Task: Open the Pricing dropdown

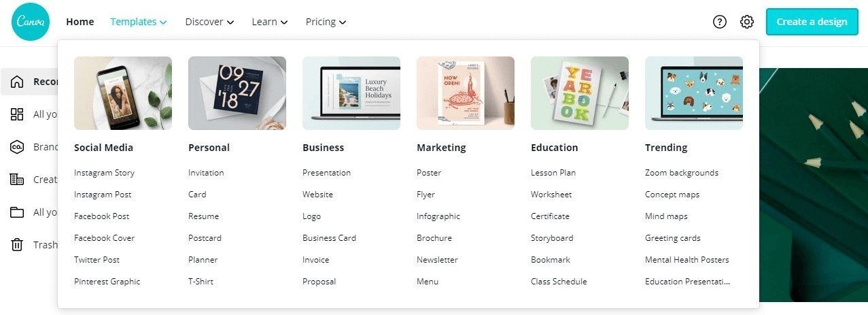Action: coord(326,22)
